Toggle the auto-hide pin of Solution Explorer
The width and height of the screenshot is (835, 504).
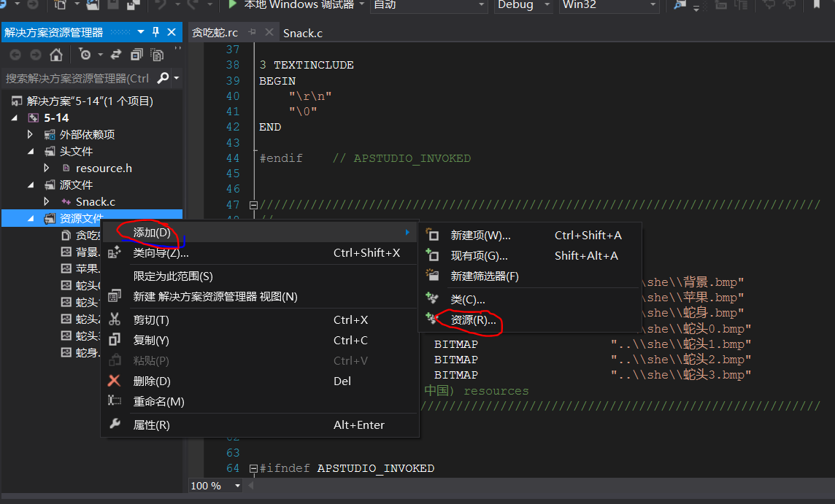(x=156, y=32)
